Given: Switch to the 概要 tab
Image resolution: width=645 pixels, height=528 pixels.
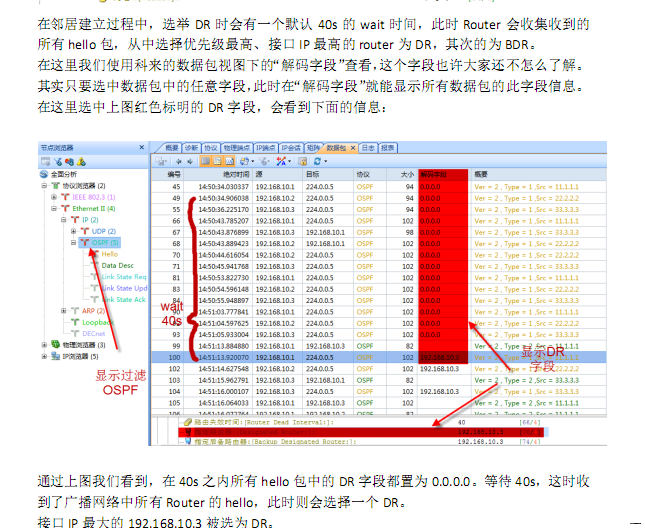Looking at the screenshot, I should [171, 148].
